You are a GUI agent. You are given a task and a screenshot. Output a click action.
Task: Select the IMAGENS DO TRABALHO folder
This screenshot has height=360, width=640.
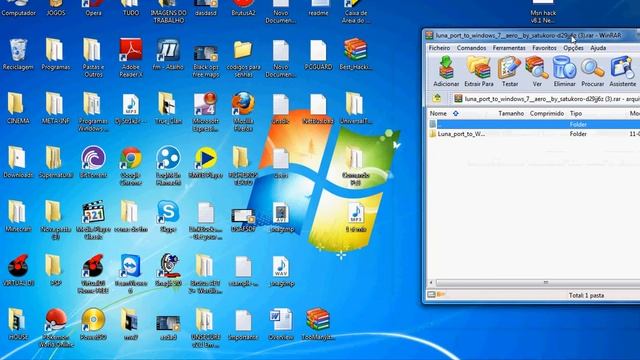(168, 12)
